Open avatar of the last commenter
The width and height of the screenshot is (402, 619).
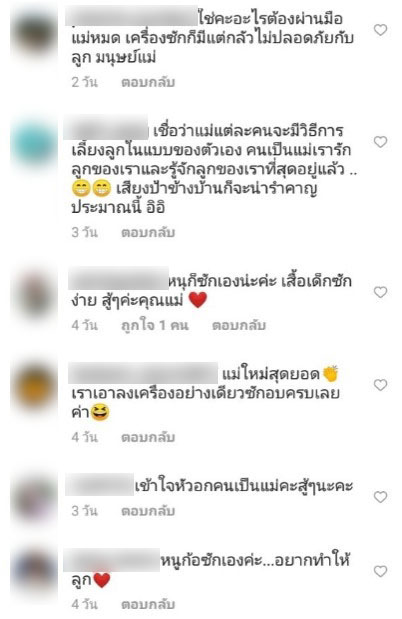click(x=34, y=572)
